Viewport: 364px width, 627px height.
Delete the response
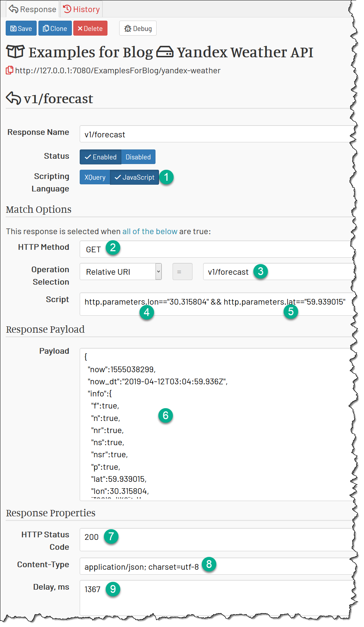[90, 28]
